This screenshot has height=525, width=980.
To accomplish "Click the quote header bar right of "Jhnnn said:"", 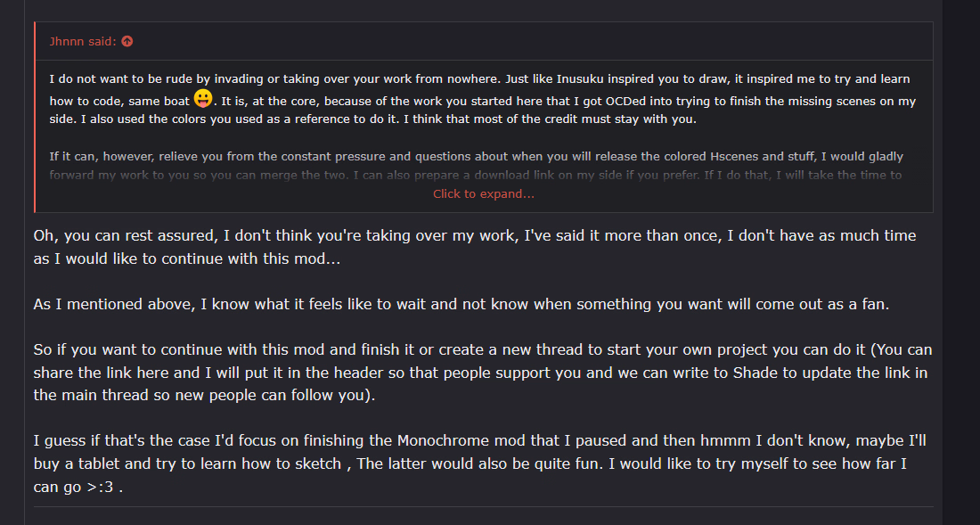I will 535,41.
